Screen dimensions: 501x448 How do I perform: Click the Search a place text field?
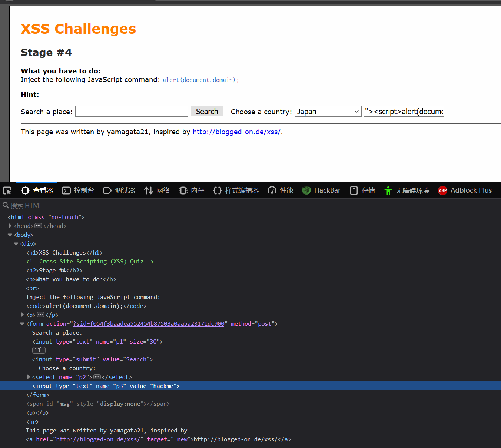(x=132, y=111)
